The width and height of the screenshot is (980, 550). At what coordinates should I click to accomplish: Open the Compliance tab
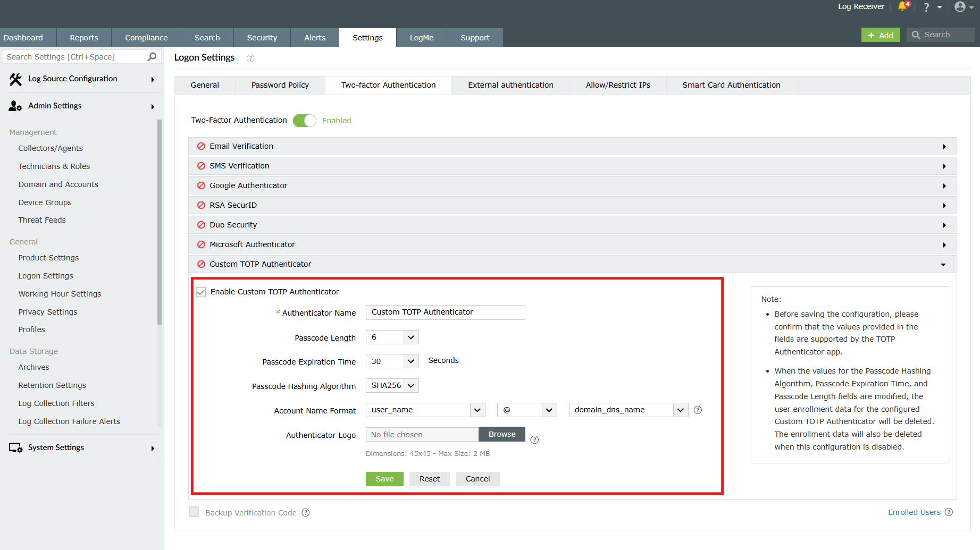coord(146,38)
